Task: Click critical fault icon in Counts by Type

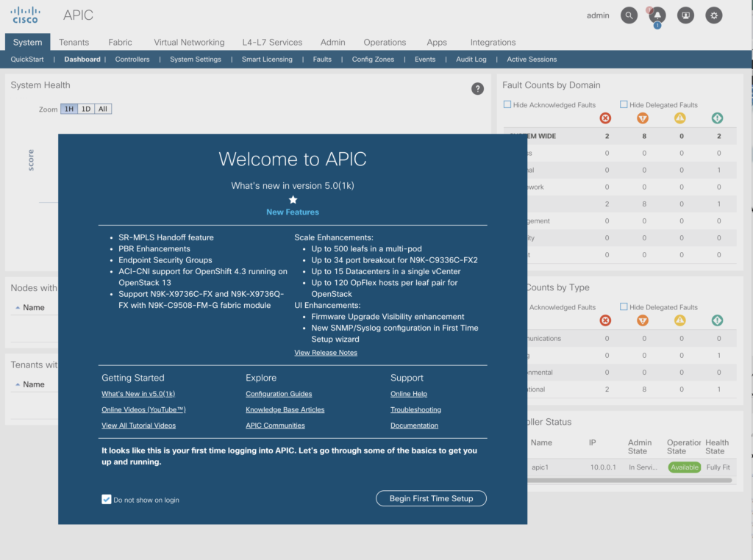Action: [606, 320]
